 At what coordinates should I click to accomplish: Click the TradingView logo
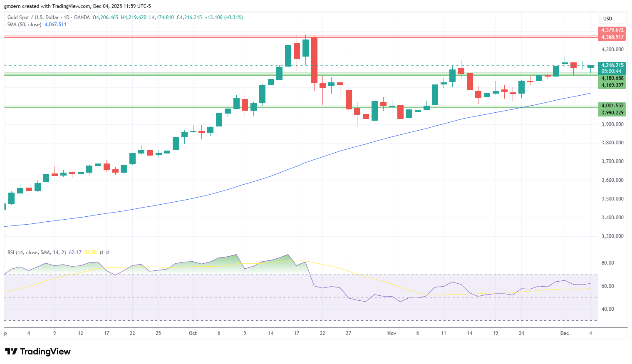[38, 352]
